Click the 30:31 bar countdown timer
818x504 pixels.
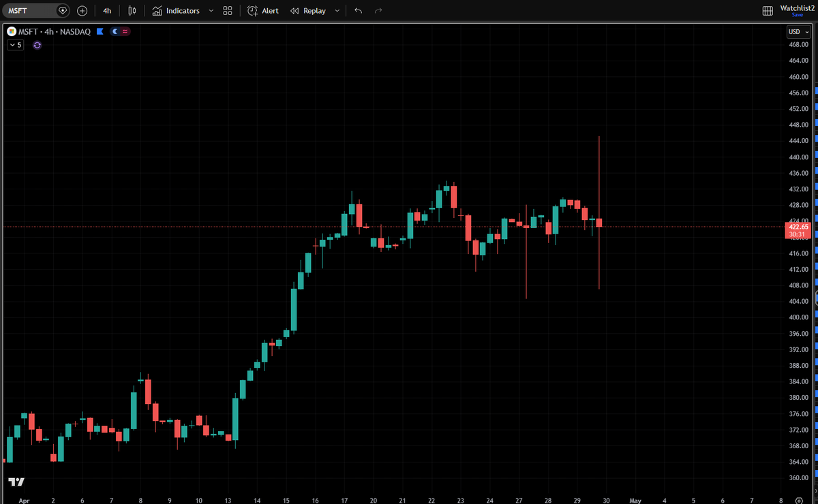[798, 234]
